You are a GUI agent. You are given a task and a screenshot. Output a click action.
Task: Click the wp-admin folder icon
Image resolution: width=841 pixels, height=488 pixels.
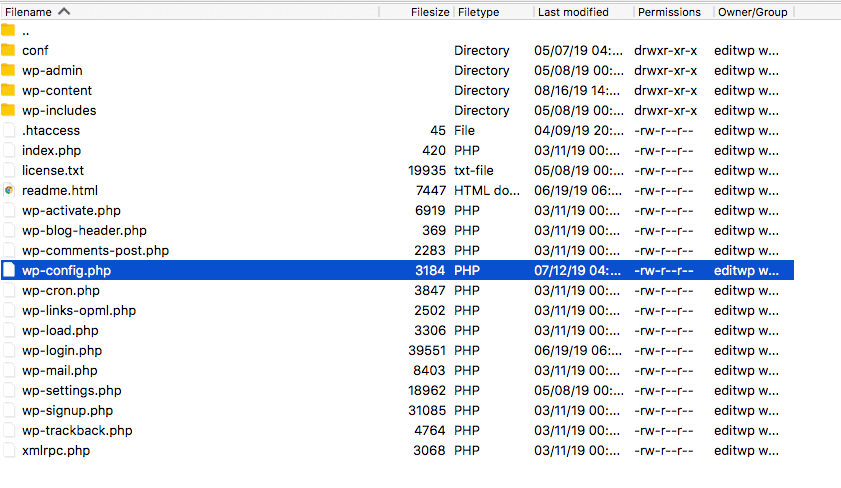(9, 70)
